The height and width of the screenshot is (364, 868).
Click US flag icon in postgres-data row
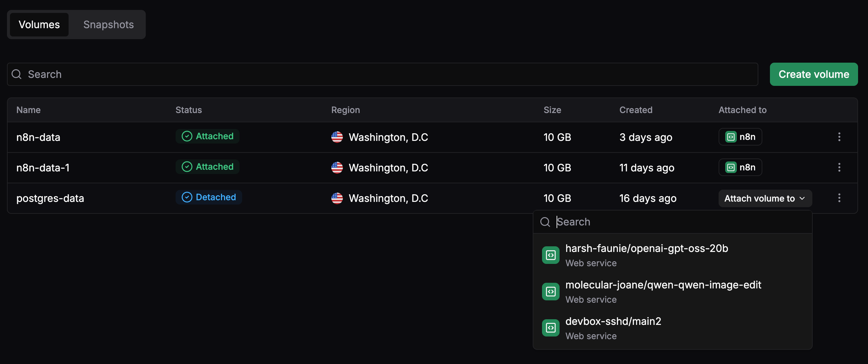[337, 198]
